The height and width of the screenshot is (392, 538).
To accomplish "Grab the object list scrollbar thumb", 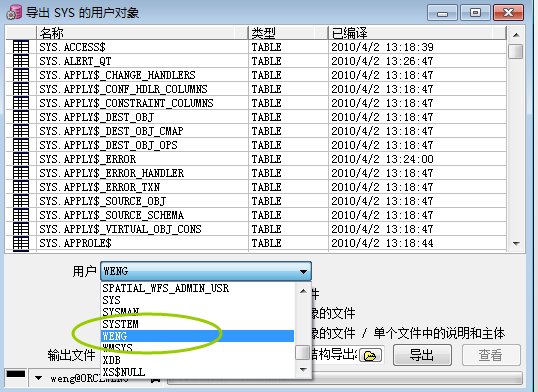I will tap(516, 51).
